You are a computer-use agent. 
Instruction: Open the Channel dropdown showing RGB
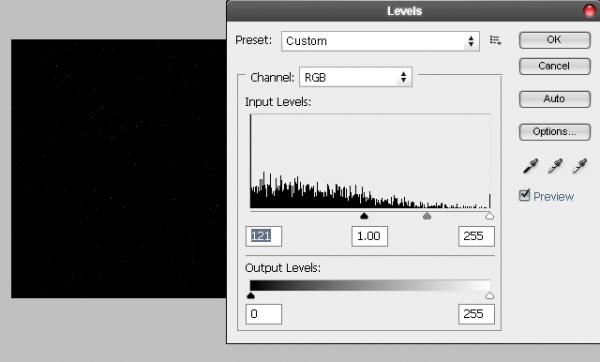355,77
